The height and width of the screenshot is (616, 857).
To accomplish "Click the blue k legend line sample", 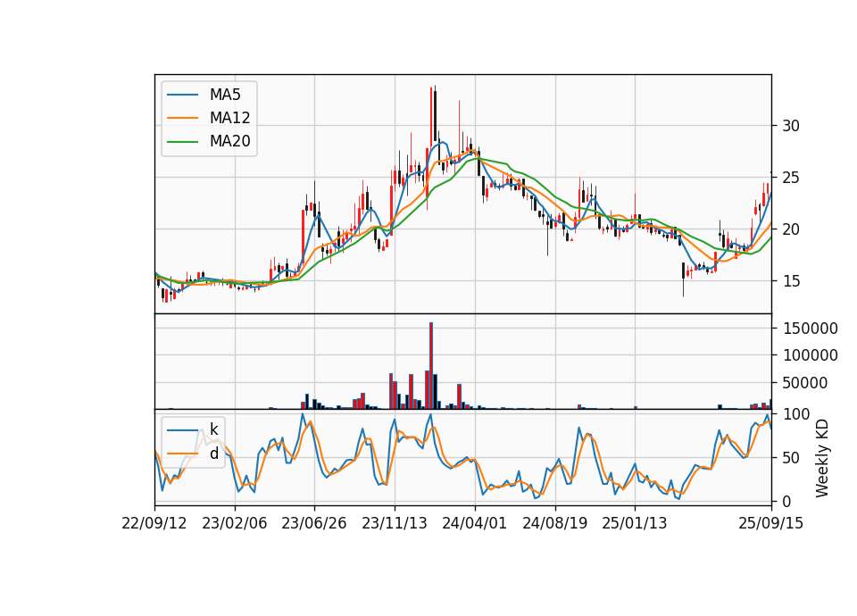I will (182, 430).
